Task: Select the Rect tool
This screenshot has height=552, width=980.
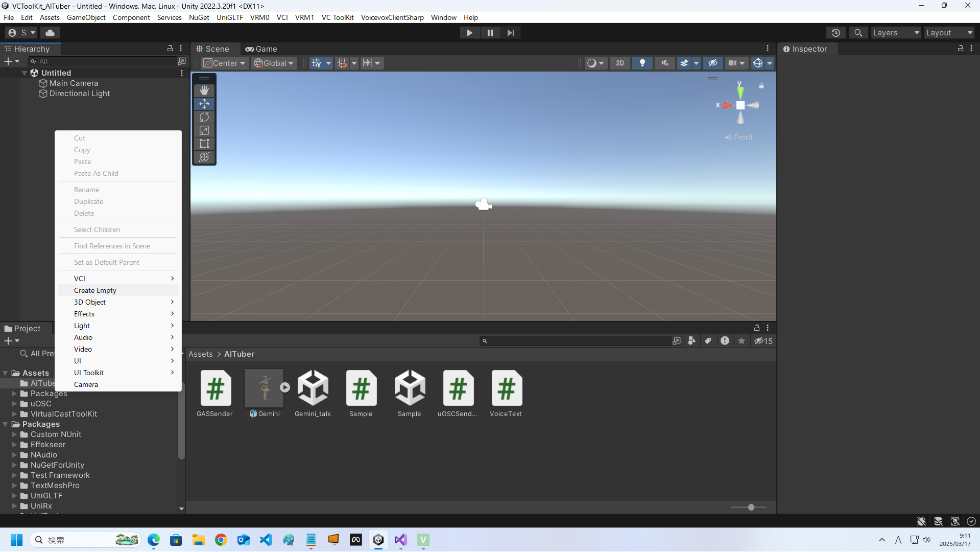Action: (204, 144)
